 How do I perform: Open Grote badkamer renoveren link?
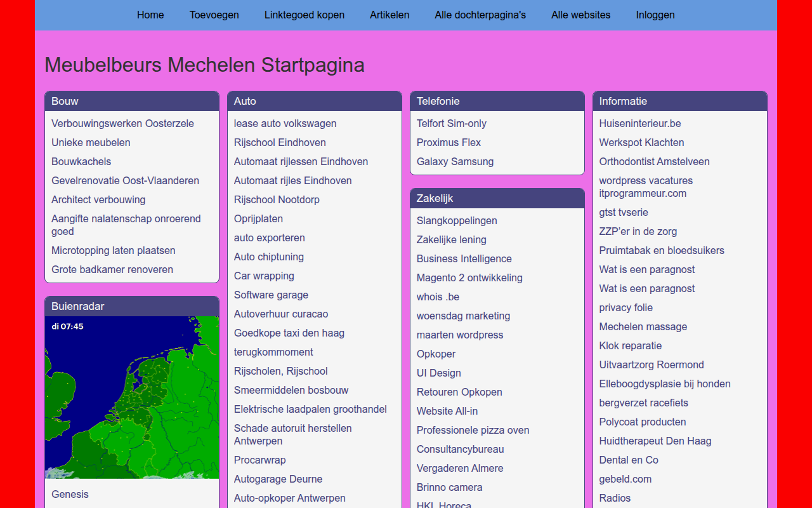pos(112,269)
